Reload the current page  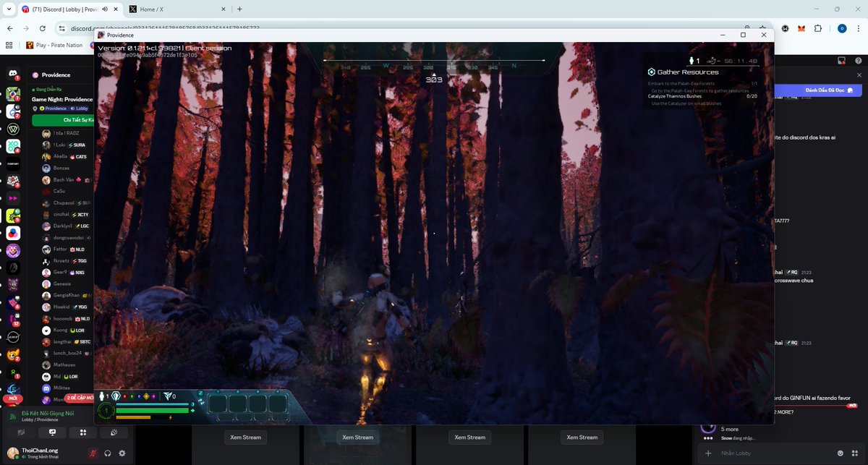pyautogui.click(x=43, y=28)
